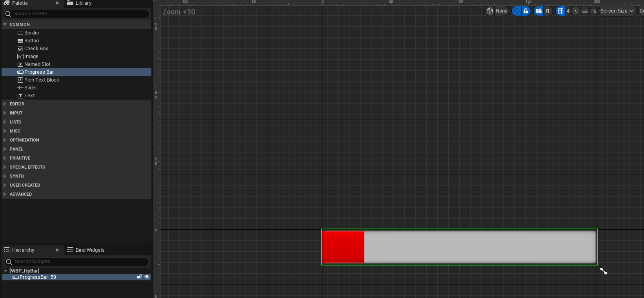The width and height of the screenshot is (644, 298).
Task: Expand the SPECIAL EFFECTS category
Action: (x=5, y=167)
